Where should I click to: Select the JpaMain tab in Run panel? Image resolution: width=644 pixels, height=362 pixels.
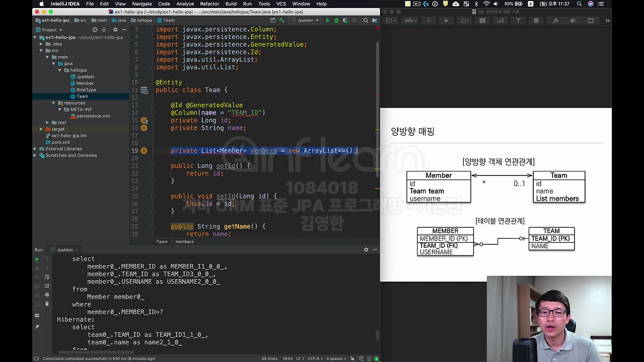coord(65,250)
